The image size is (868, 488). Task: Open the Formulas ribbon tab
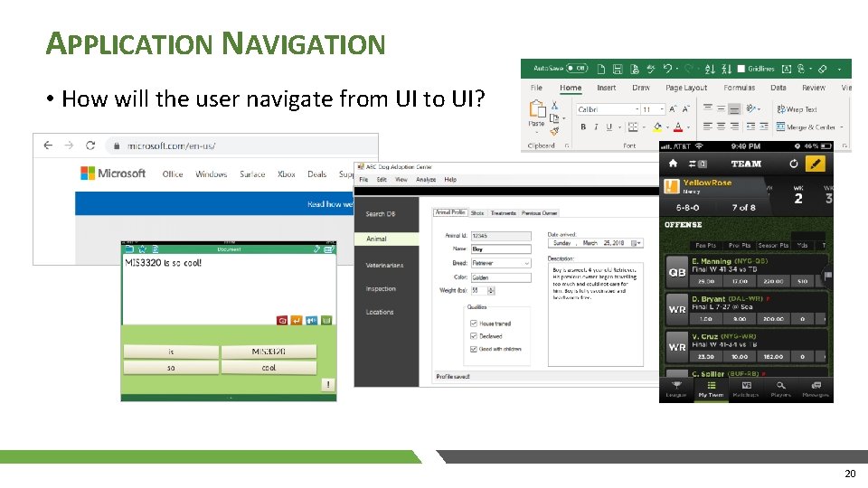[739, 88]
